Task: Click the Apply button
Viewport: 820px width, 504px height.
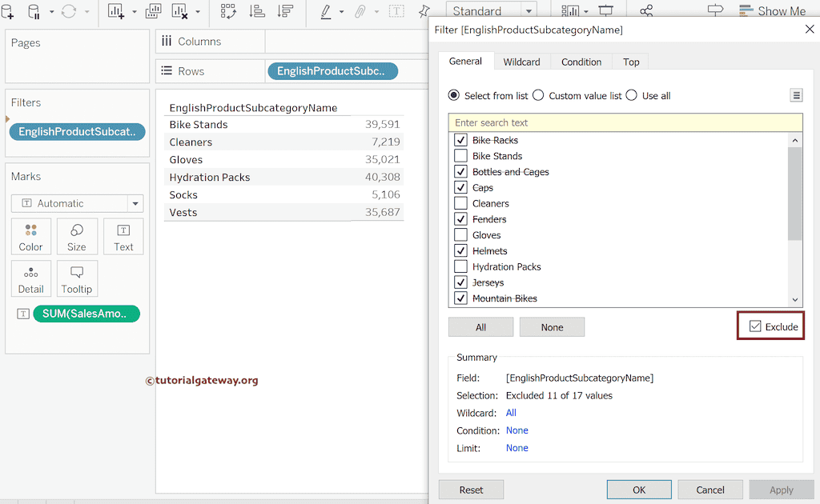Action: pos(782,490)
